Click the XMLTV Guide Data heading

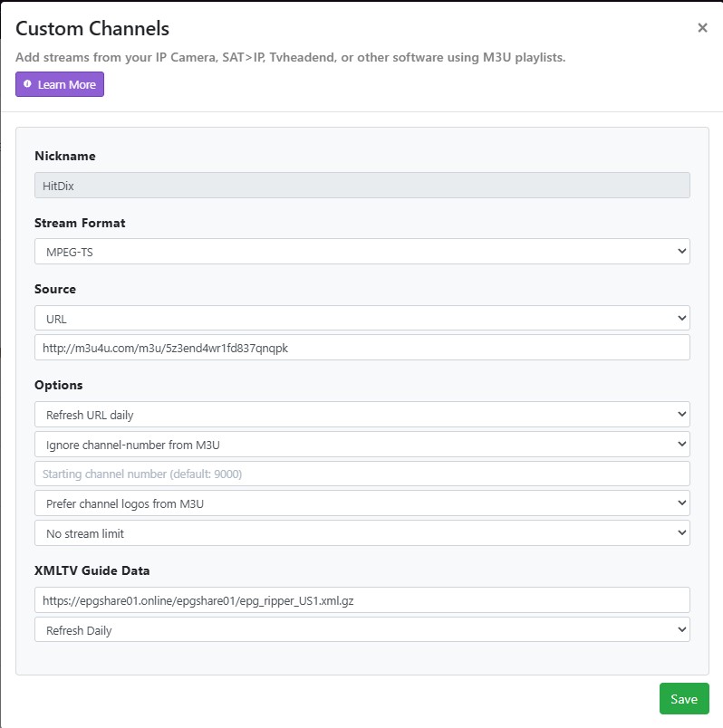[x=92, y=570]
